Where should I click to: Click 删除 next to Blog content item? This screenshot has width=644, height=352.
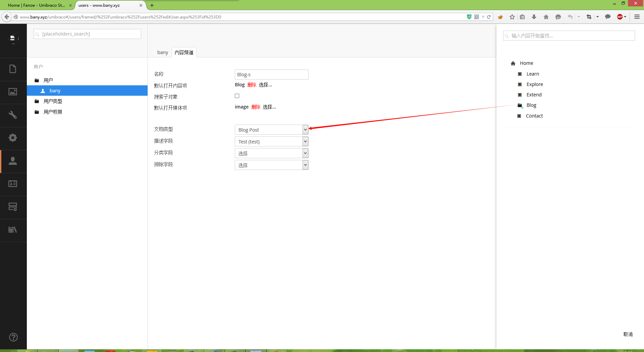[252, 85]
